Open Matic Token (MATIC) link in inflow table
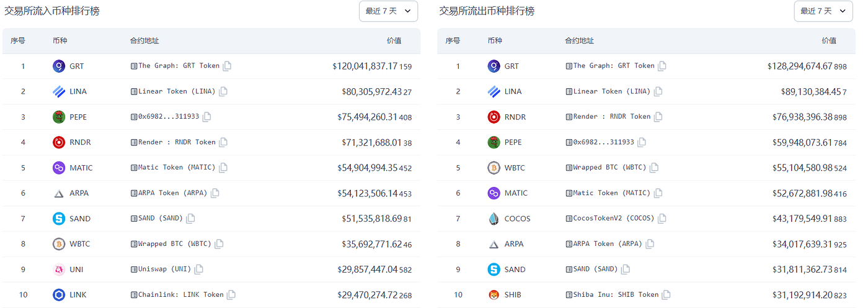 click(177, 168)
